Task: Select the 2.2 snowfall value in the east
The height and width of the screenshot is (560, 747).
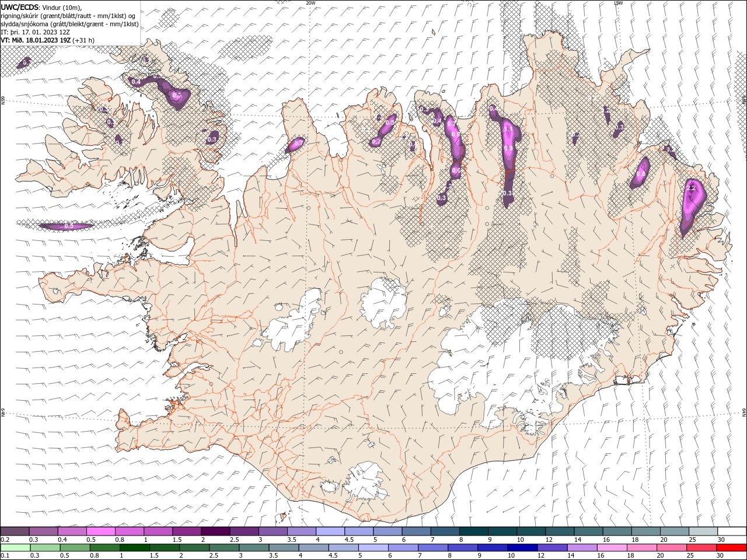Action: click(692, 188)
